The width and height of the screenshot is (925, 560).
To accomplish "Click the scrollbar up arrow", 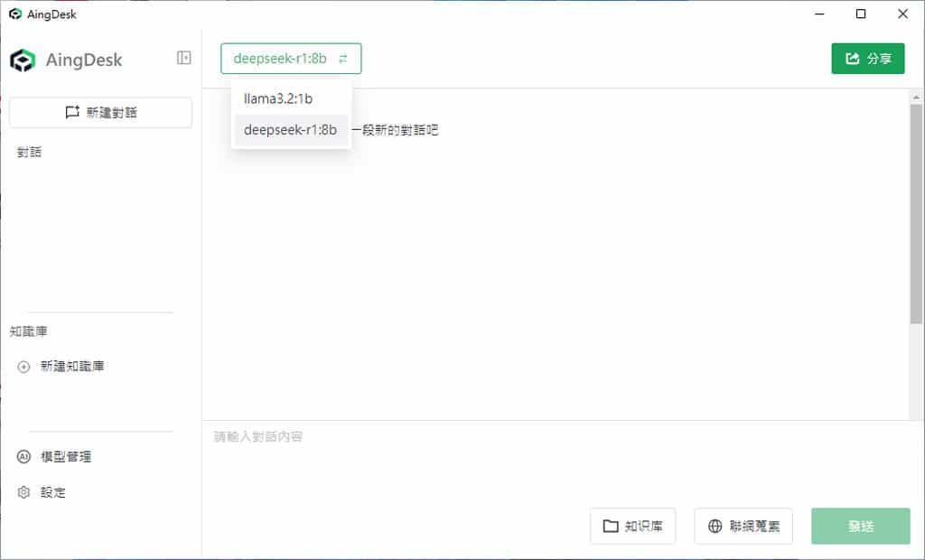I will click(x=916, y=97).
